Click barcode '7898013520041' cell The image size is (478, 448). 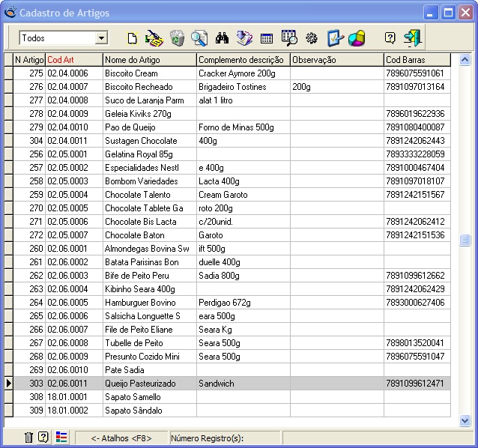tap(417, 343)
